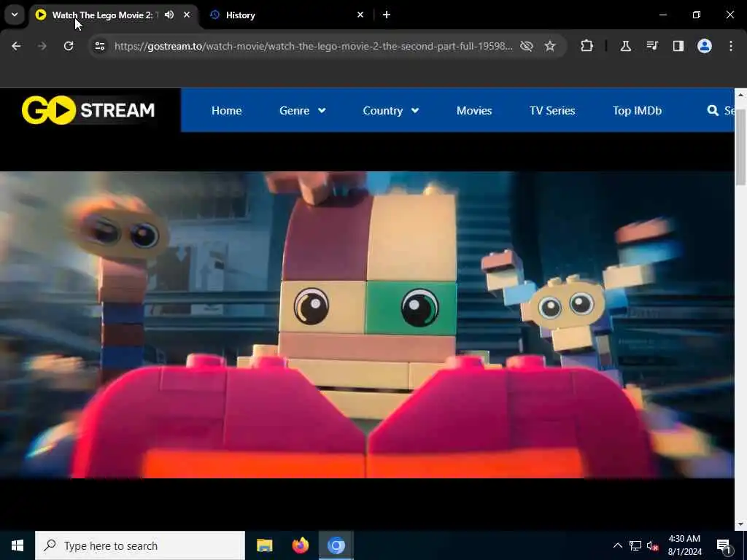Click the tracking protection eye icon
The width and height of the screenshot is (747, 560).
coord(527,46)
